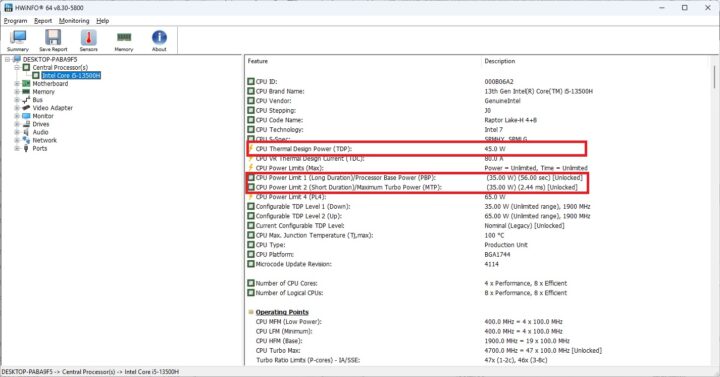Open the Help menu
The width and height of the screenshot is (720, 377).
point(103,21)
